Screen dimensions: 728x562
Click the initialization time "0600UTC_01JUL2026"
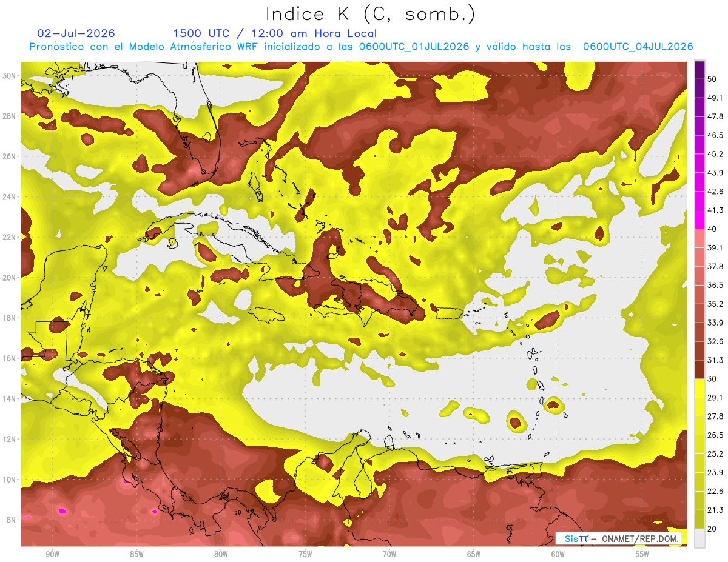414,47
